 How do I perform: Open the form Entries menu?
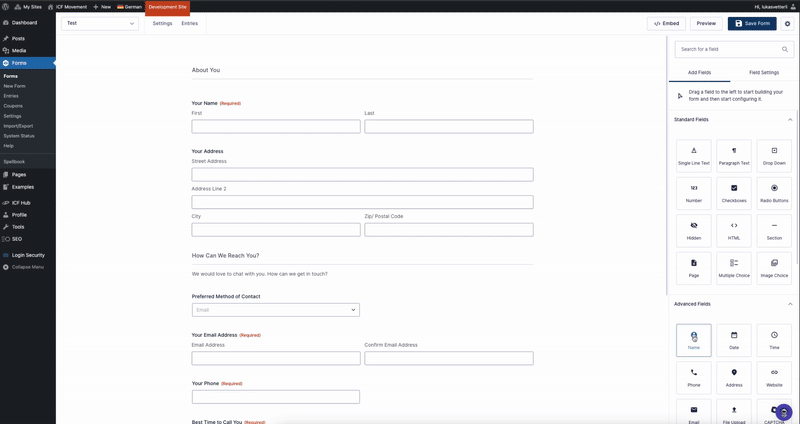(189, 23)
